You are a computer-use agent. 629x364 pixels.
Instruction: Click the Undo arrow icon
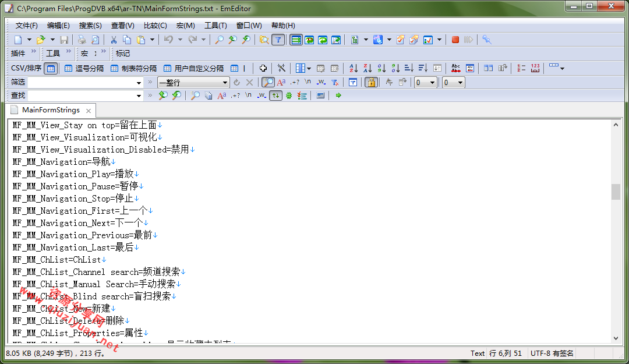coord(168,40)
